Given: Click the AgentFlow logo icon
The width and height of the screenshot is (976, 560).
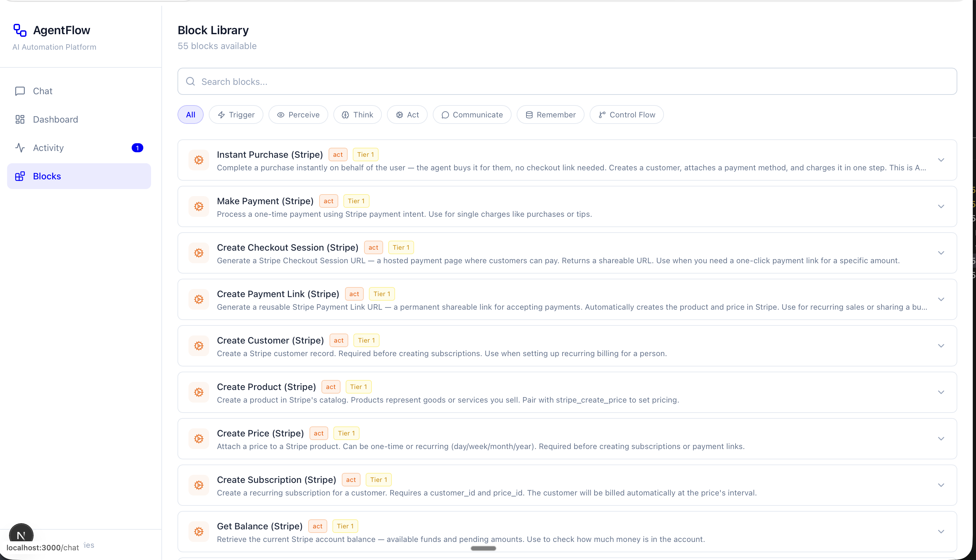Looking at the screenshot, I should (20, 30).
